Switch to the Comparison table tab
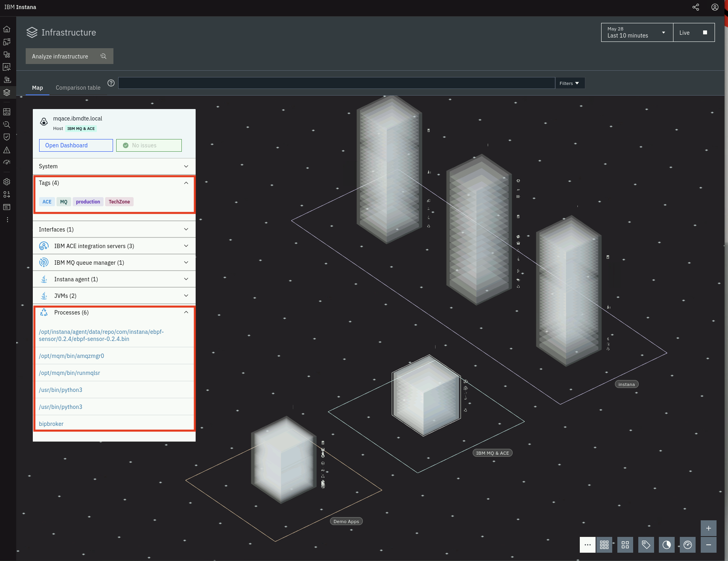This screenshot has height=561, width=728. 78,88
